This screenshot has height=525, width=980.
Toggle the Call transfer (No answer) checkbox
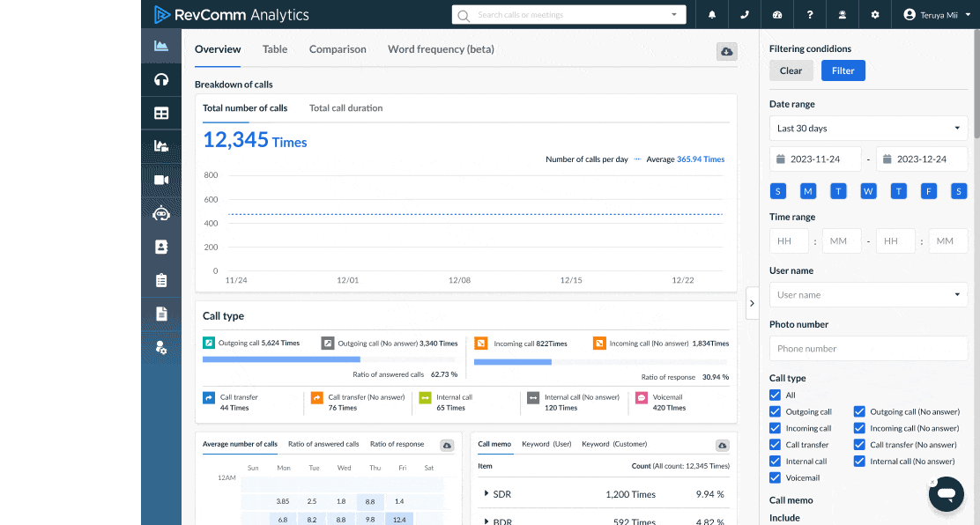[x=859, y=445]
